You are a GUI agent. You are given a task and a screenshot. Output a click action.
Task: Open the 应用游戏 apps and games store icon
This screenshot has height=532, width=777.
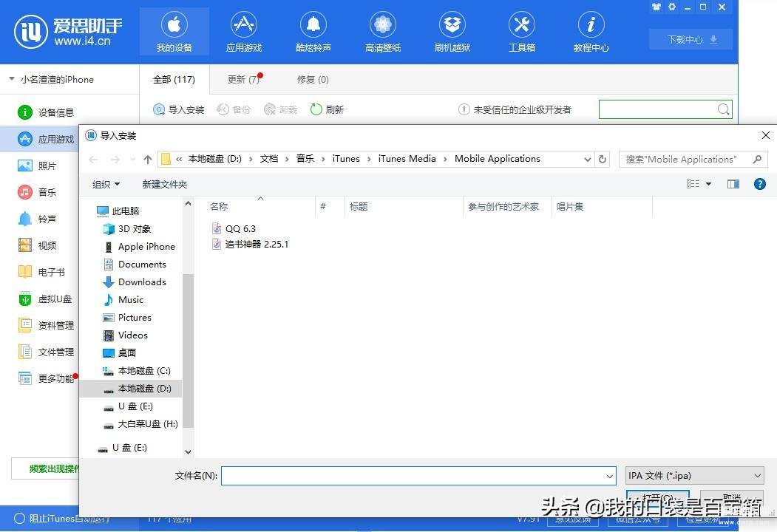[244, 32]
